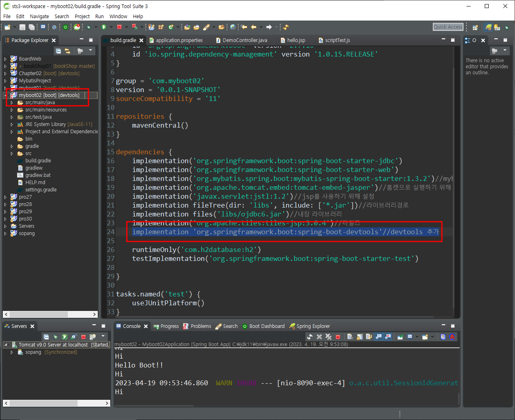The image size is (515, 420).
Task: Click the Skip All Breakpoints toolbar icon
Action: [x=54, y=27]
